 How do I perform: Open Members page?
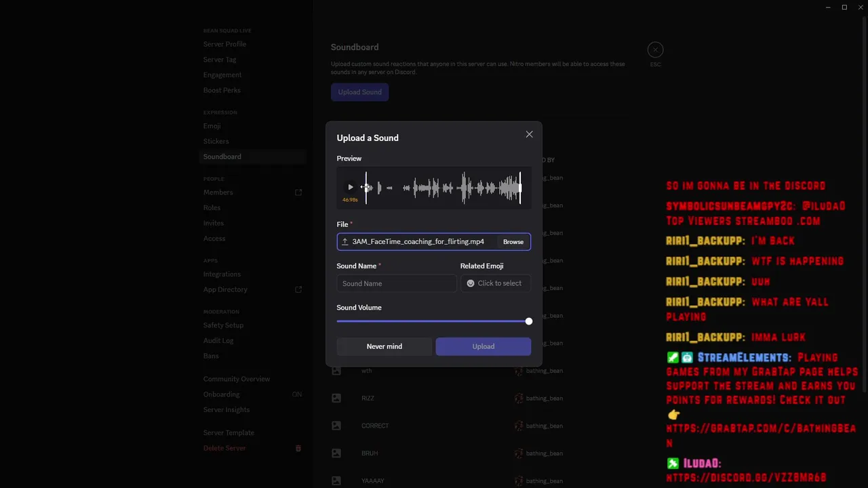(218, 192)
